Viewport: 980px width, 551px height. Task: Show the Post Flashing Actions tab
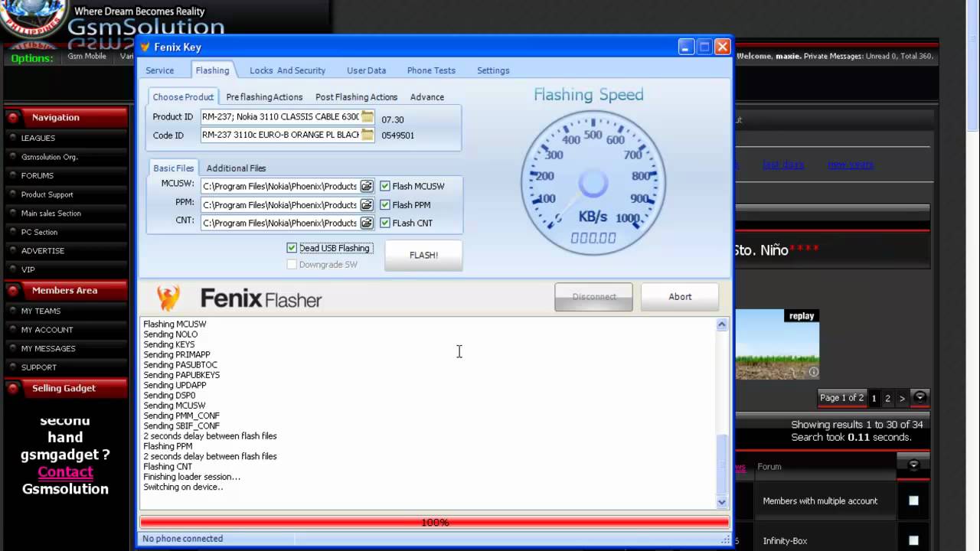[356, 97]
